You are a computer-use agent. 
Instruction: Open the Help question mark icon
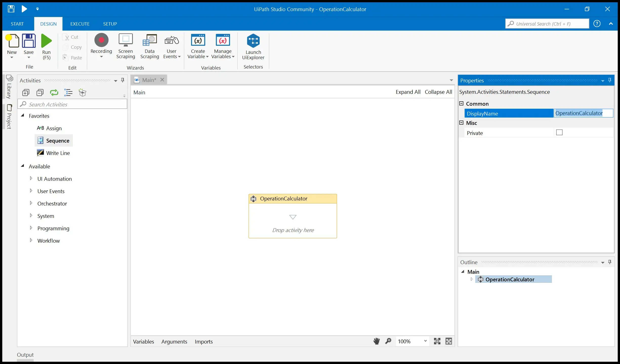[597, 24]
